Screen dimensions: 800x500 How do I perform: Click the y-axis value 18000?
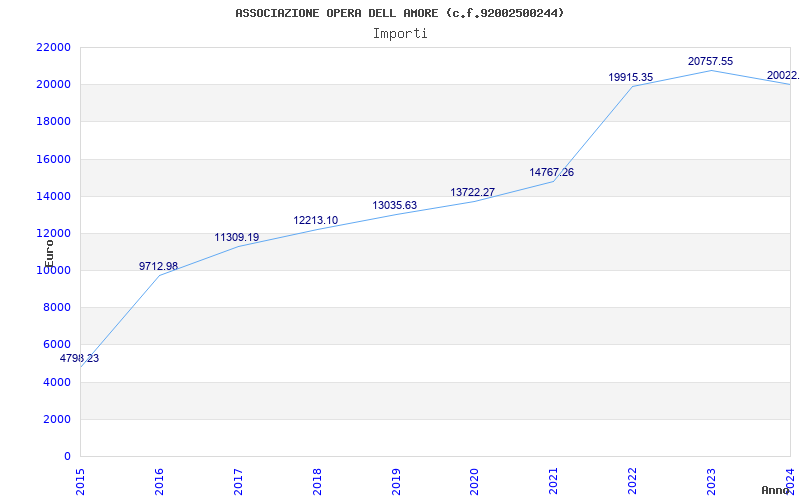(x=53, y=122)
